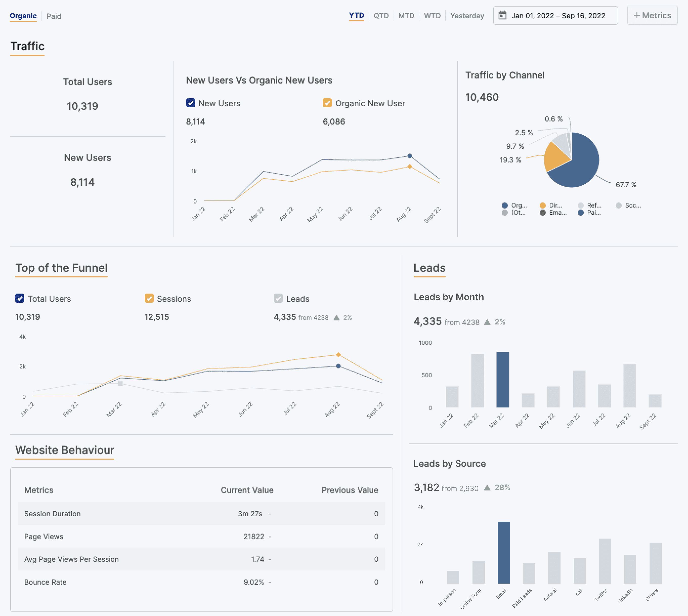
Task: Click the Email legend dot
Action: coord(543,213)
